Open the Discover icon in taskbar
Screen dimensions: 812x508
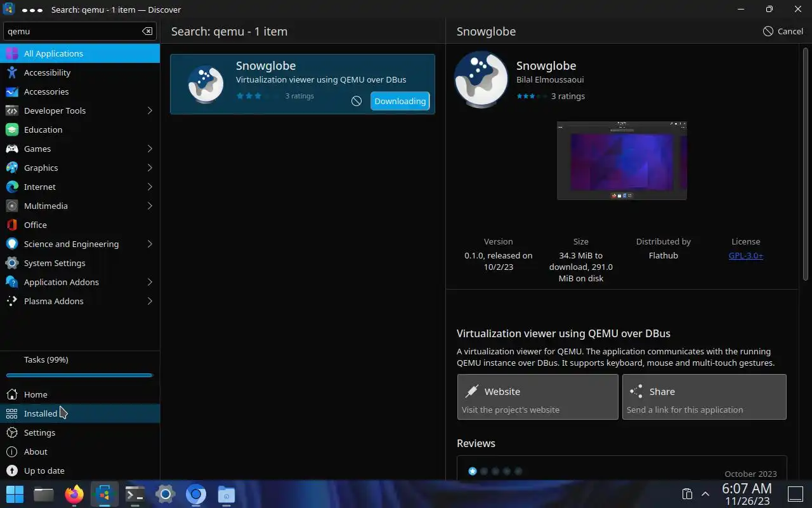click(x=105, y=494)
